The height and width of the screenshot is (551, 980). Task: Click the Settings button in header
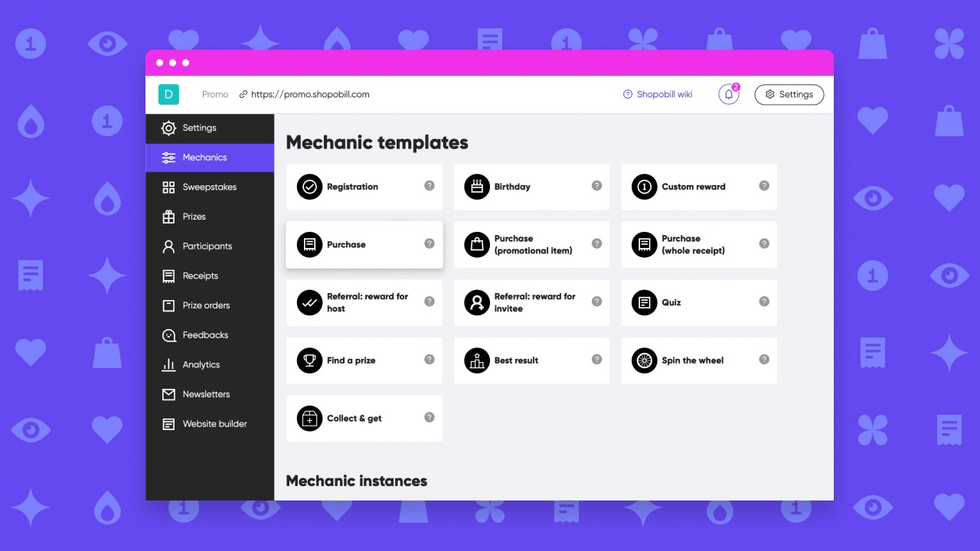tap(789, 94)
